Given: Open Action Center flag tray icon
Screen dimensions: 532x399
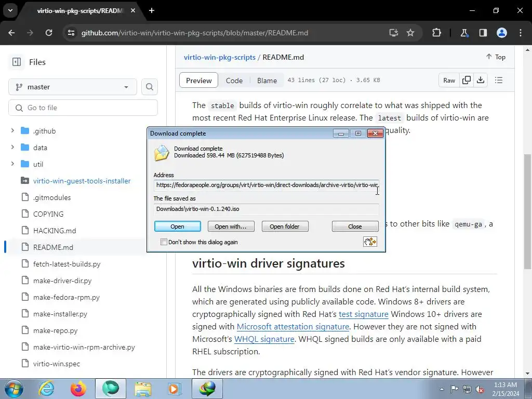Looking at the screenshot, I should (454, 389).
